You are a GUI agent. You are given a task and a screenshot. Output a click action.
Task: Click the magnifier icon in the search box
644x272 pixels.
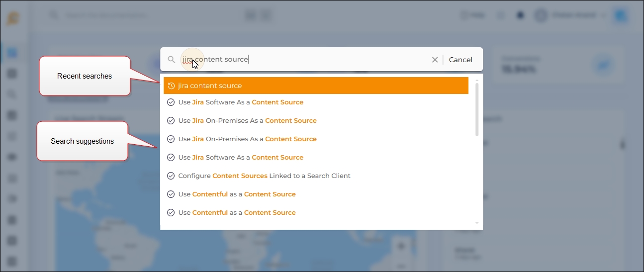click(171, 60)
